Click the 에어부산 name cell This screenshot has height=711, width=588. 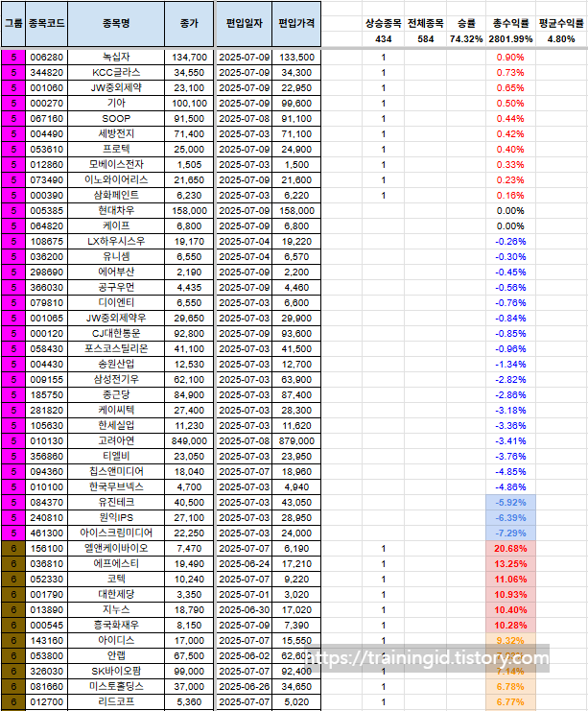[116, 273]
